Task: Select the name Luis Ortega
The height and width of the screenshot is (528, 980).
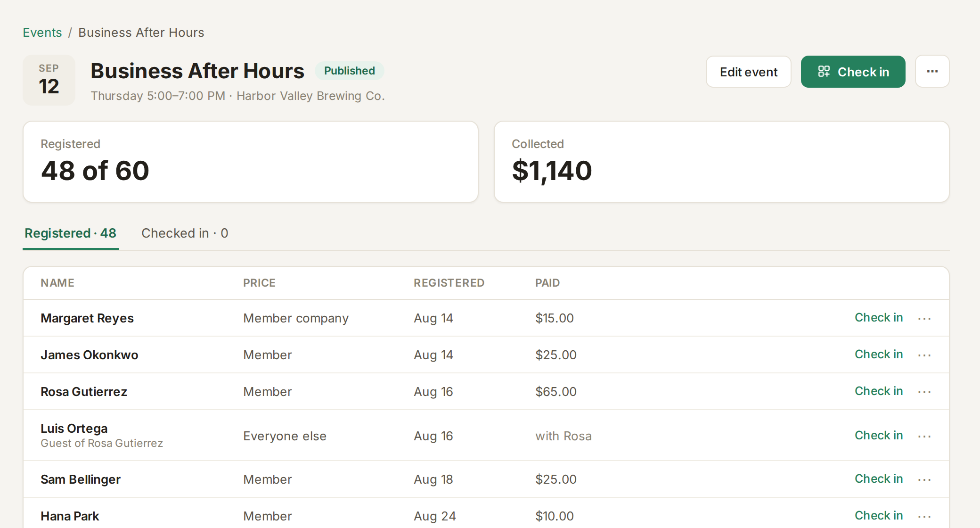Action: (74, 429)
